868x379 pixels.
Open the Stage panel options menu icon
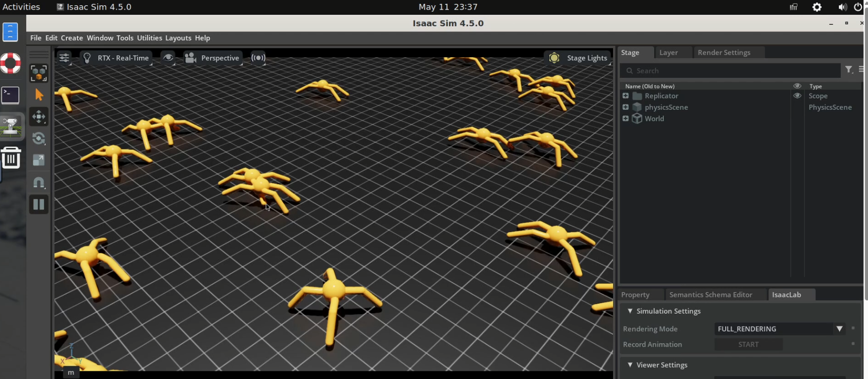click(x=861, y=70)
